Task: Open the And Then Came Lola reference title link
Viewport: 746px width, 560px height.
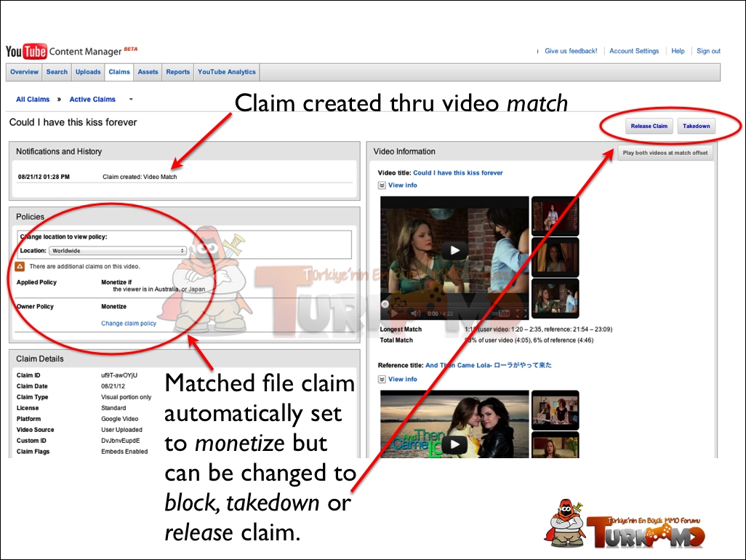Action: tap(489, 365)
